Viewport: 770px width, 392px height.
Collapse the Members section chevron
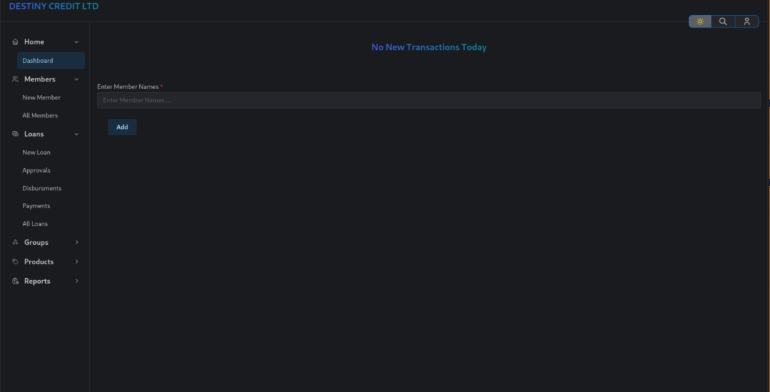pos(77,79)
